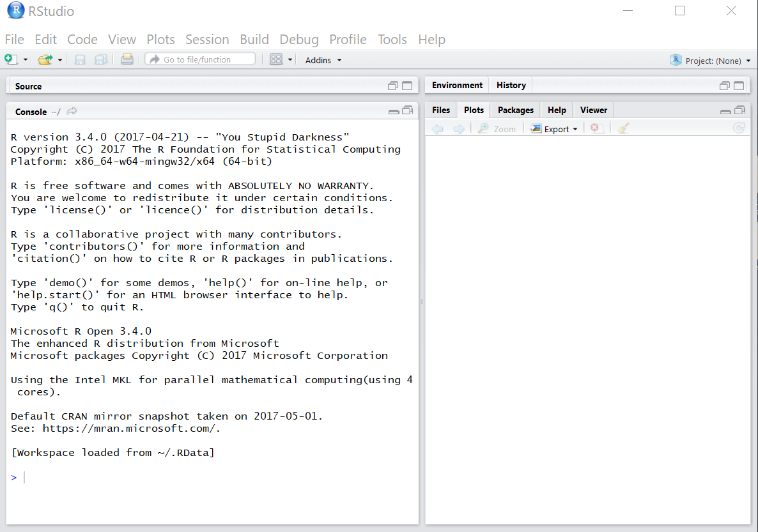Switch to the Packages tab
This screenshot has width=758, height=532.
click(515, 110)
